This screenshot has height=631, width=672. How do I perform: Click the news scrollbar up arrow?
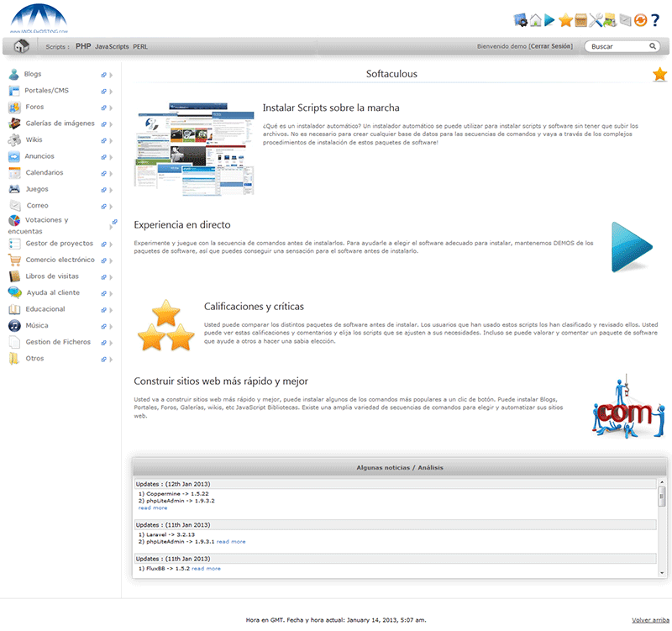tap(662, 482)
